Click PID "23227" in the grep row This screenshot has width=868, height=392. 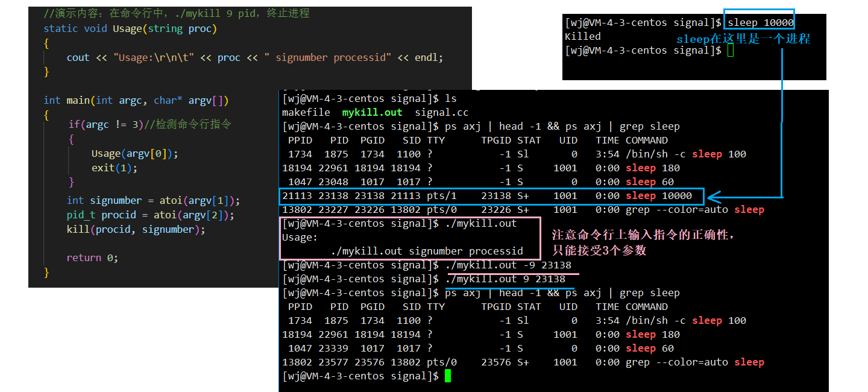pos(333,210)
